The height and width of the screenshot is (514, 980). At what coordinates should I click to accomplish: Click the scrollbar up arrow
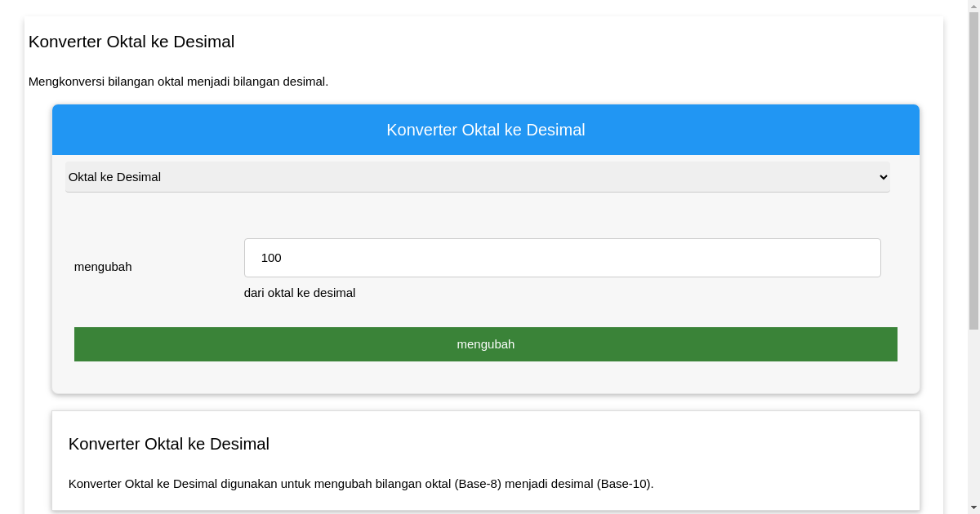(x=973, y=7)
